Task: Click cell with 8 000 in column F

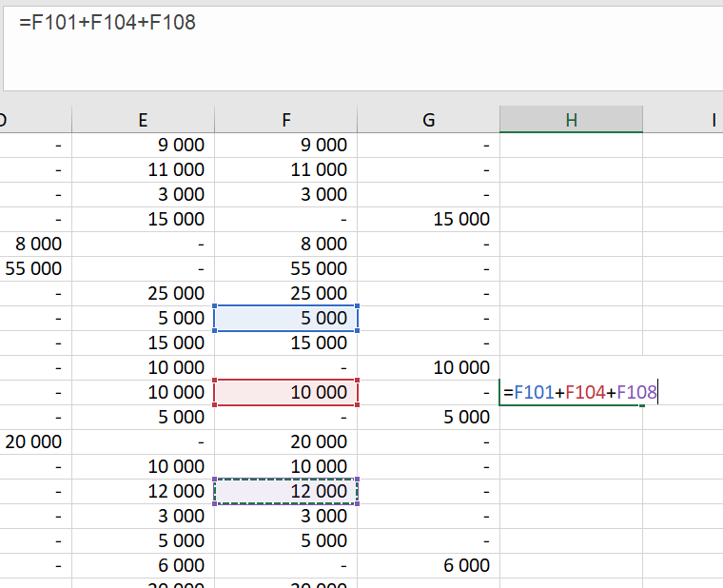Action: coord(286,244)
